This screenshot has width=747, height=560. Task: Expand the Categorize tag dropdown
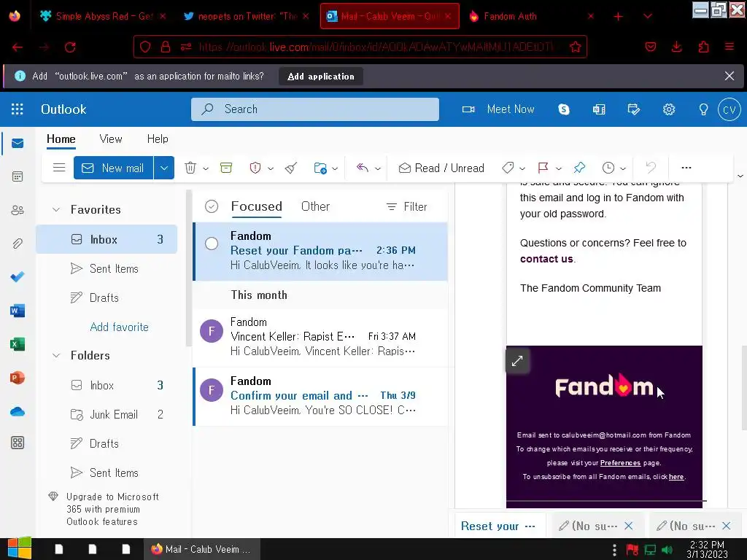pos(522,168)
